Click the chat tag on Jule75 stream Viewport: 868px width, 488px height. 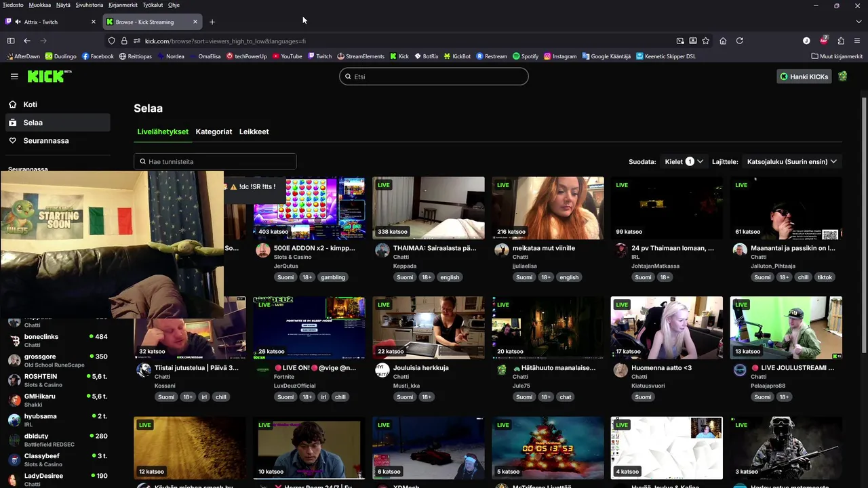click(566, 397)
